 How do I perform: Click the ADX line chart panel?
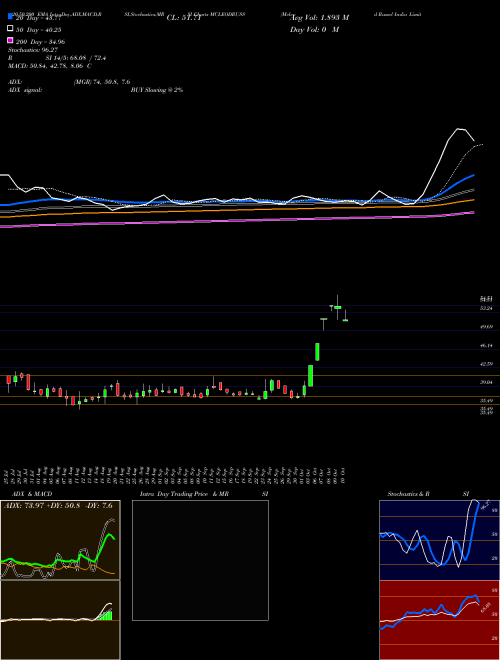60,540
